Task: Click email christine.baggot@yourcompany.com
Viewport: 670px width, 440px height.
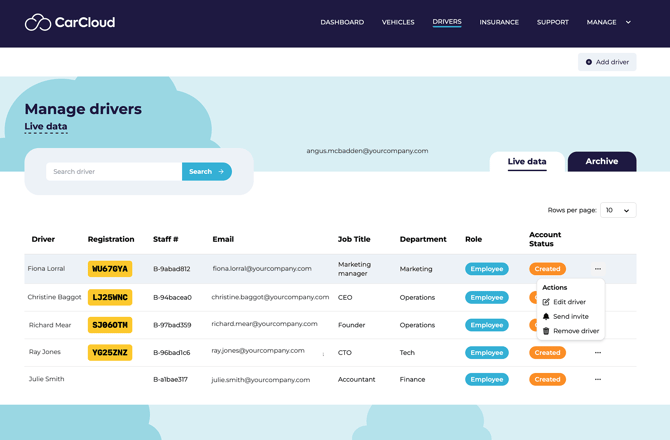Action: point(270,297)
